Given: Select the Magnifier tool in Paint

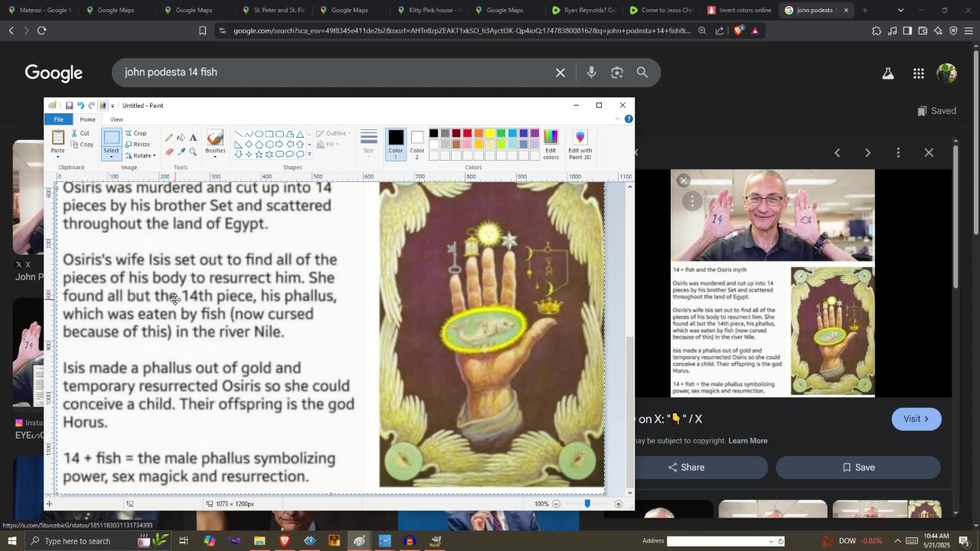Looking at the screenshot, I should (193, 152).
